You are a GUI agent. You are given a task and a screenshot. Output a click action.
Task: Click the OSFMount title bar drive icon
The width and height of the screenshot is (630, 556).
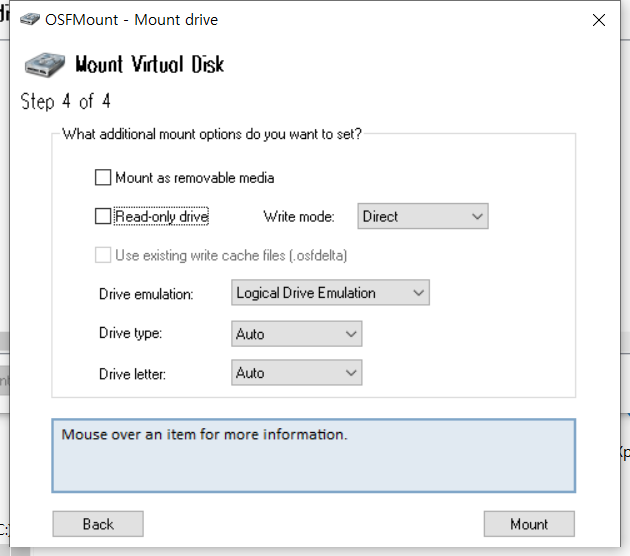coord(30,19)
